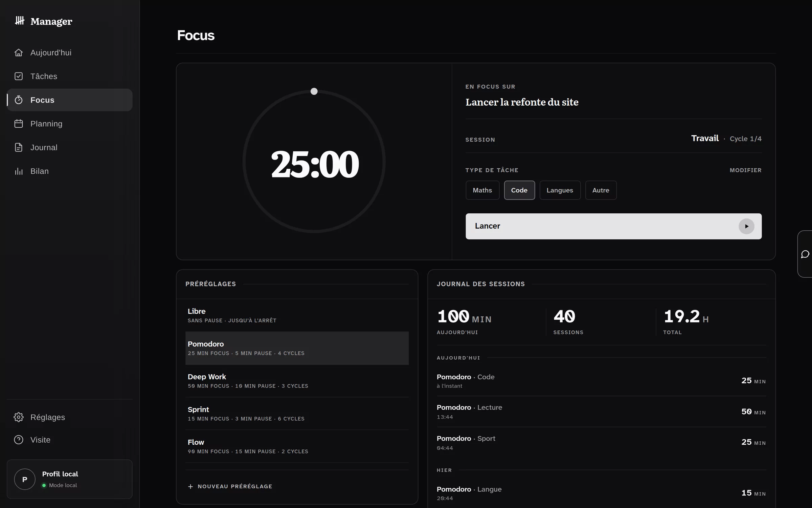The width and height of the screenshot is (812, 508).
Task: Add a Nouveau préréglage
Action: [x=230, y=486]
